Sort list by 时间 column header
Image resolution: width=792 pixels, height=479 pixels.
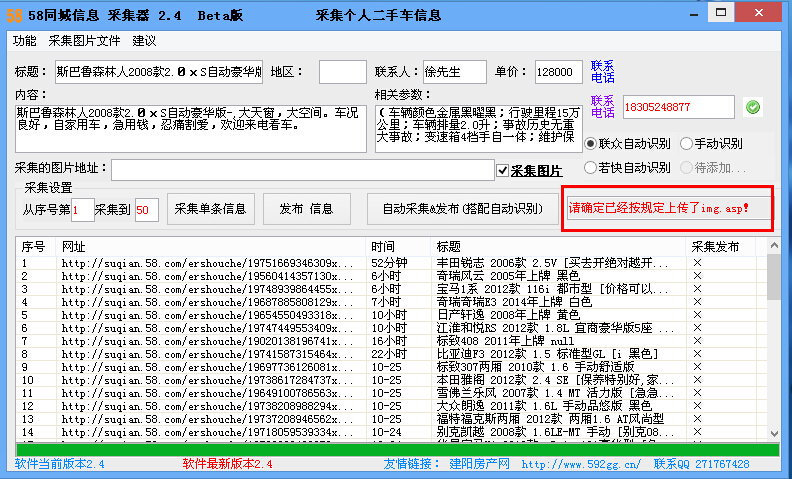(x=383, y=246)
